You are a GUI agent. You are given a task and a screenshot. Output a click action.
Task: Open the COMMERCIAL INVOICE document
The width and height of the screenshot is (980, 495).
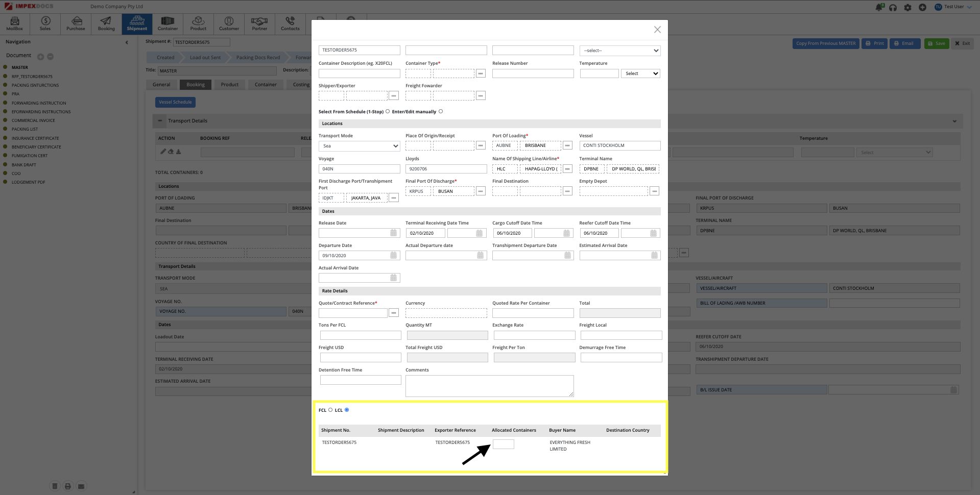click(33, 120)
